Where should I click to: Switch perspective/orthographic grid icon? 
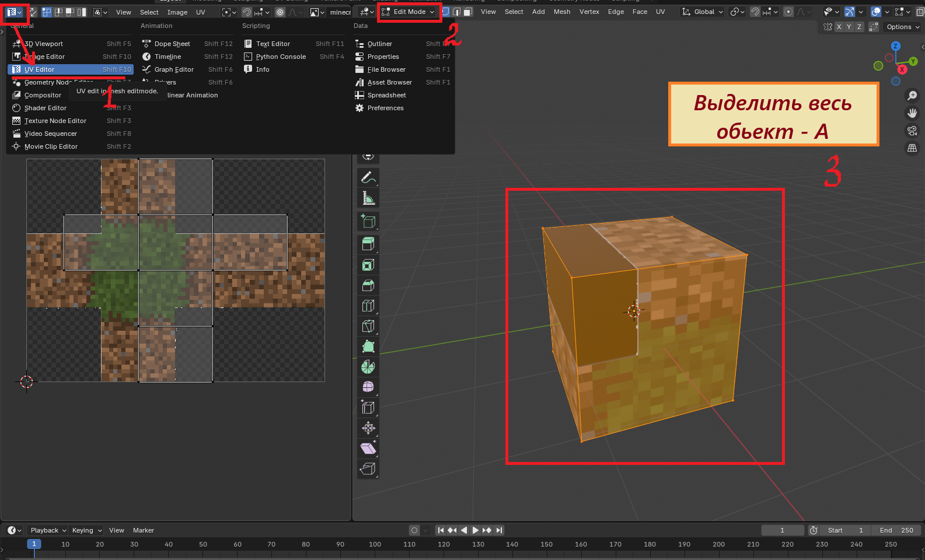click(912, 148)
